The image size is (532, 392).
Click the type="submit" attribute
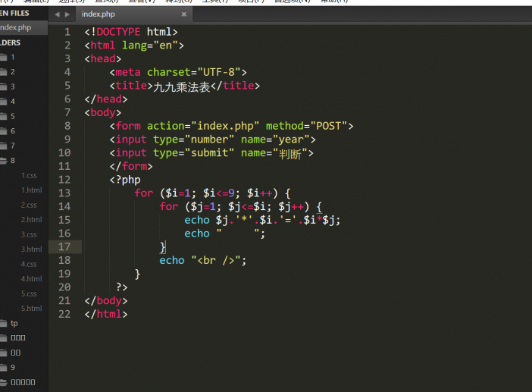193,152
